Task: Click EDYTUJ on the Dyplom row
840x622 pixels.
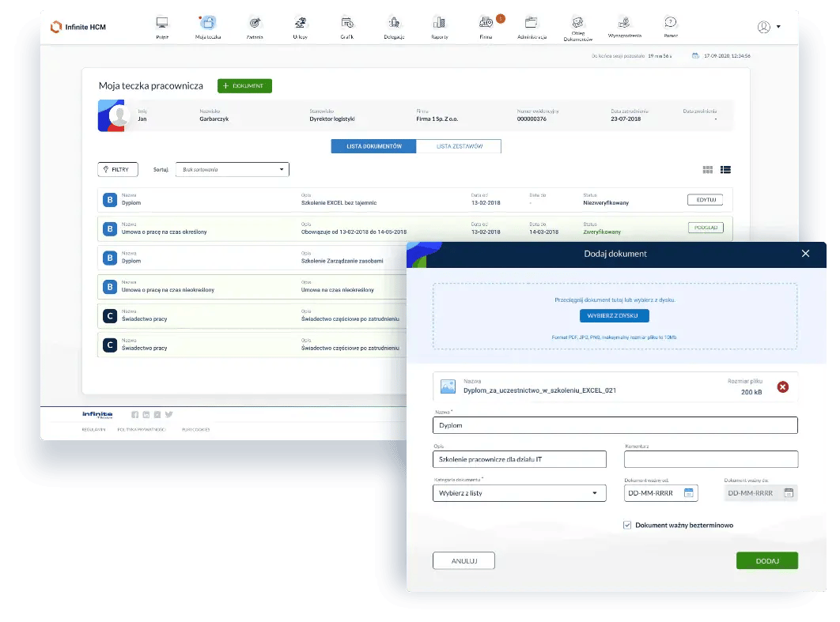Action: click(705, 200)
